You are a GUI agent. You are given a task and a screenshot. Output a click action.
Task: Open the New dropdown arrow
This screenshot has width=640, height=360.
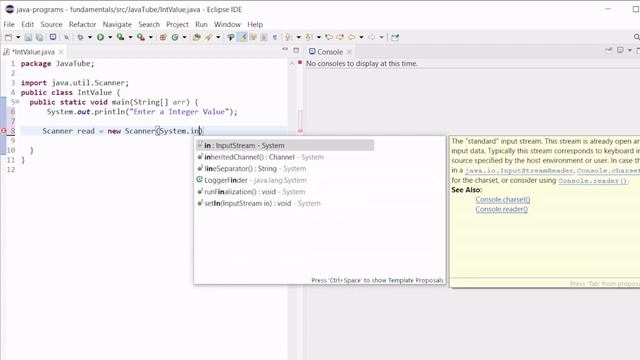(x=18, y=37)
